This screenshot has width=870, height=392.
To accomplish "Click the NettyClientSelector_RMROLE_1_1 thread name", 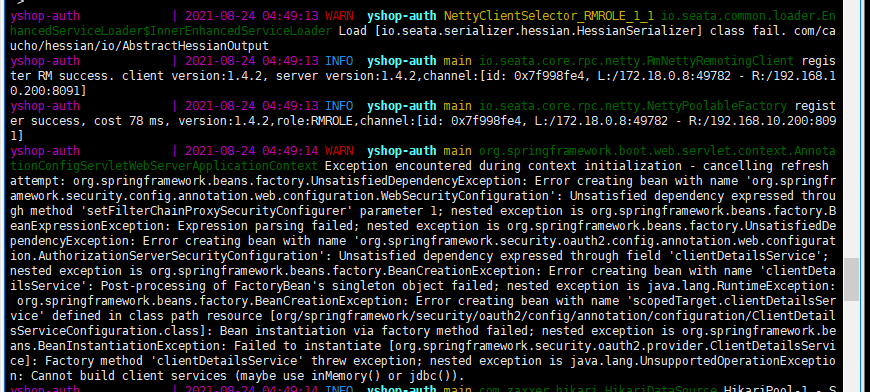I will click(549, 16).
